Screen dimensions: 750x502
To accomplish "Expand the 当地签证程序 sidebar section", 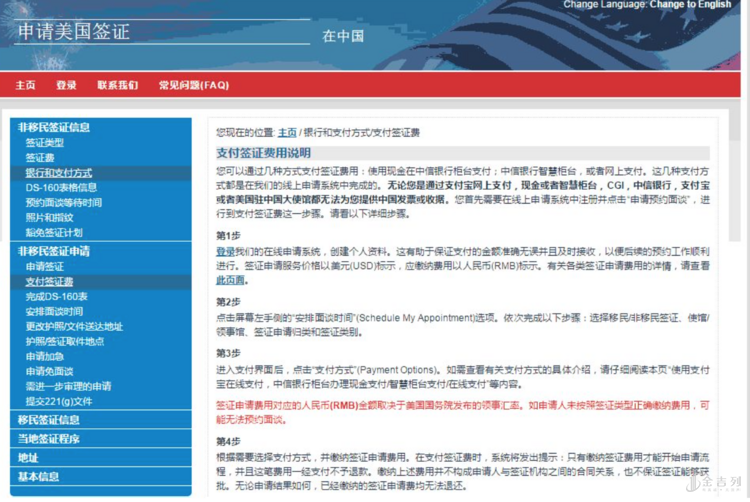I will [x=48, y=439].
